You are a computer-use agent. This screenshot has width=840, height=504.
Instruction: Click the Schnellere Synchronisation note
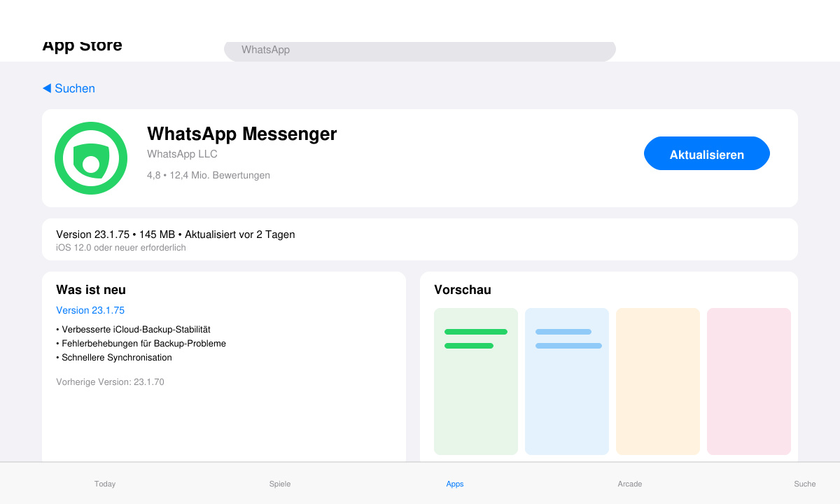114,358
